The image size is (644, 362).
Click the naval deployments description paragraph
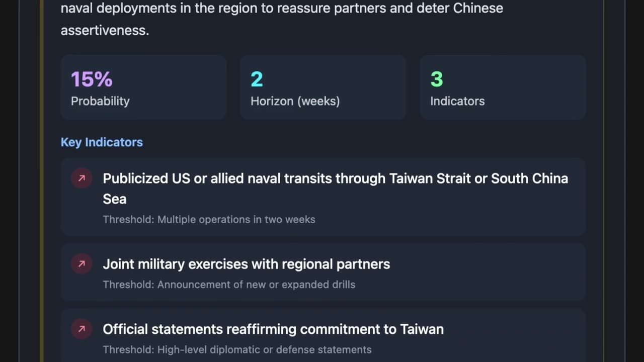pos(282,9)
